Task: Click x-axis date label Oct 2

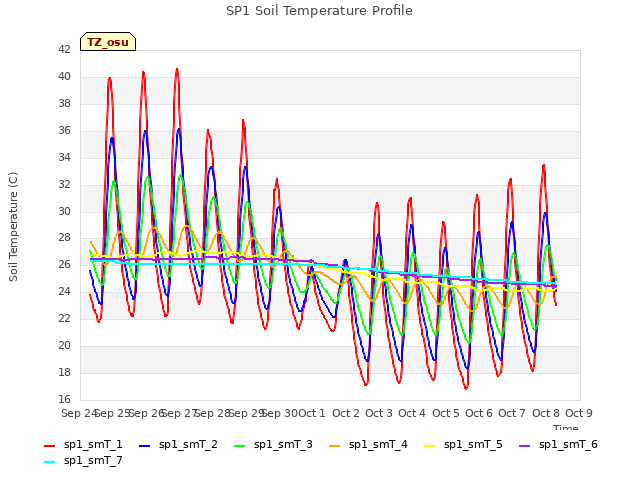Action: click(x=346, y=413)
